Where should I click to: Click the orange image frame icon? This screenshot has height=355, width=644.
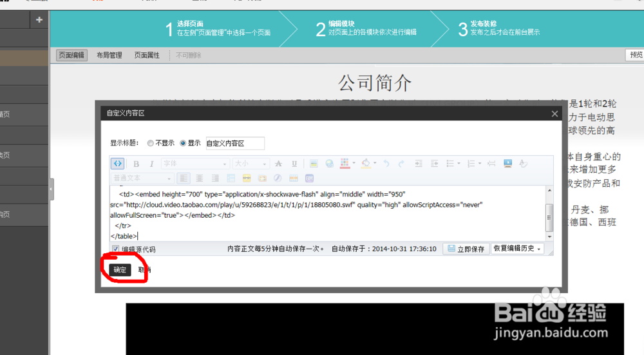point(262,178)
